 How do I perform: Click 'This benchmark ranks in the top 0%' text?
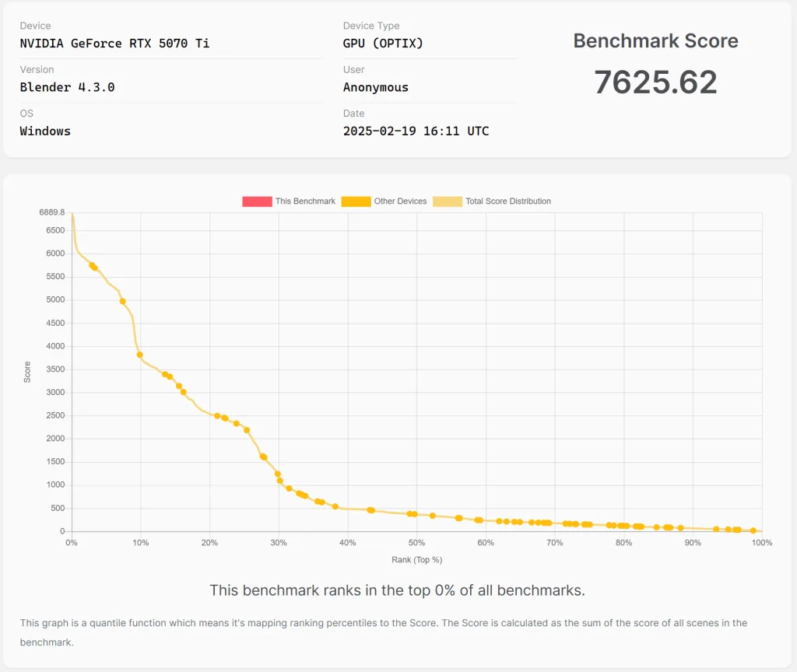398,590
